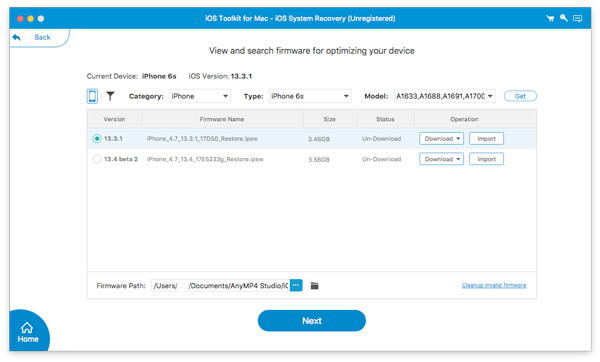Click the 13.4 beta 2 version label
600x362 pixels.
[x=121, y=159]
